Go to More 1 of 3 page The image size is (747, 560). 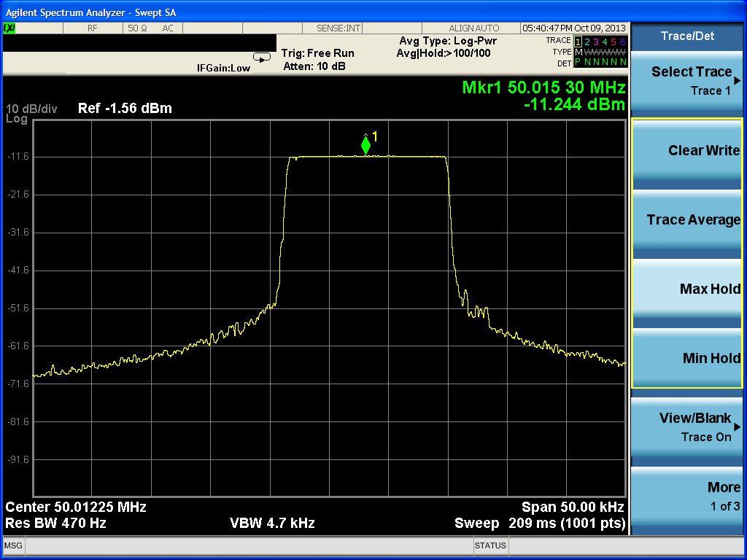[x=687, y=496]
